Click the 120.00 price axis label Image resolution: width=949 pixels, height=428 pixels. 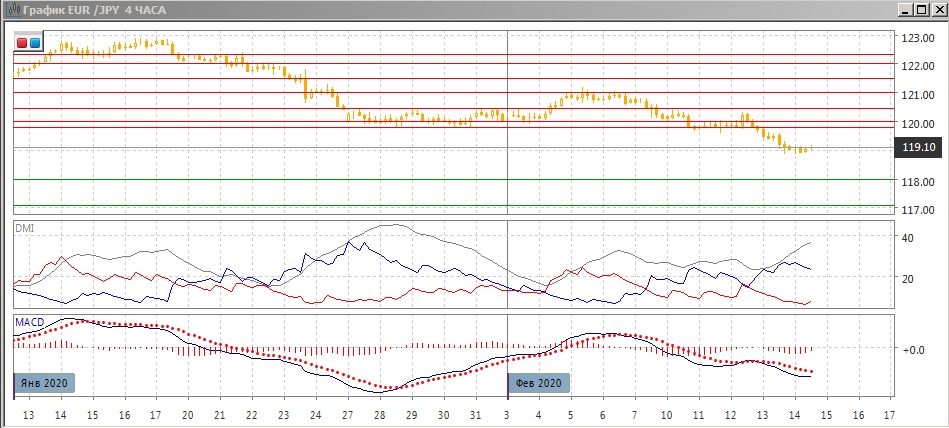[x=917, y=123]
